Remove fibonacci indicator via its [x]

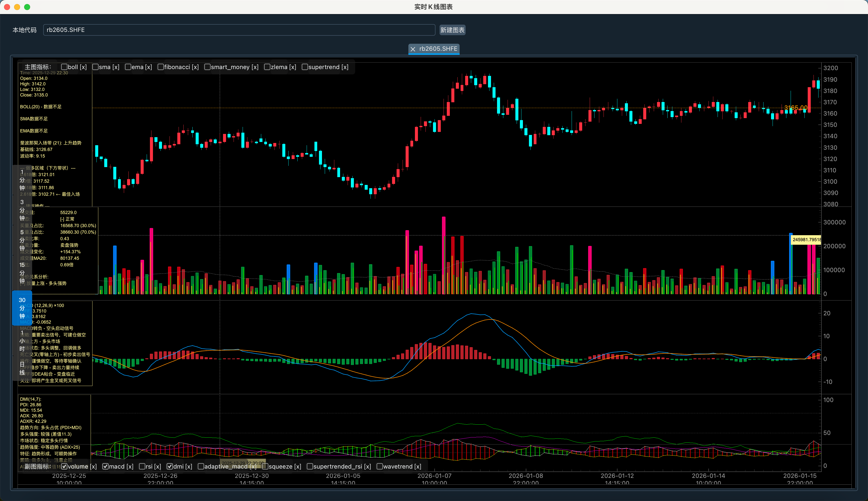click(x=195, y=67)
